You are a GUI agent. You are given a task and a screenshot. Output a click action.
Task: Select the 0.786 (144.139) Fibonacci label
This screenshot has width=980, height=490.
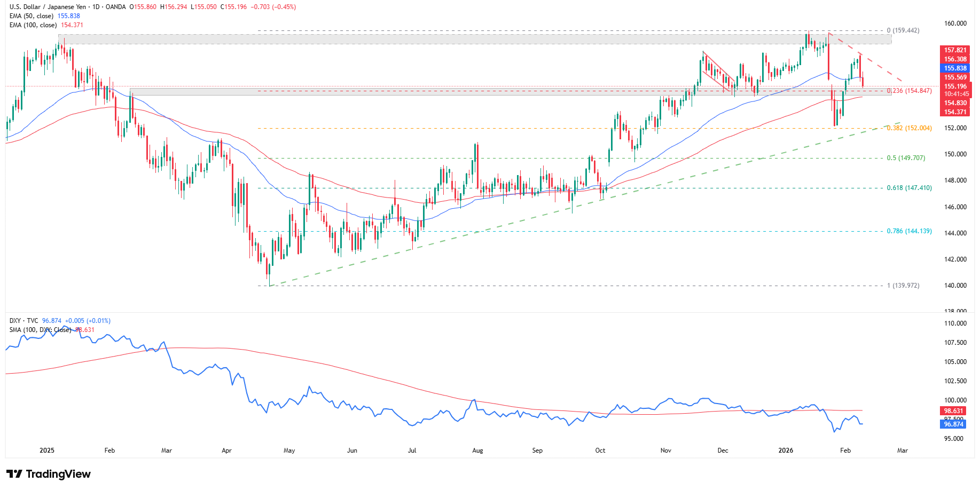coord(909,231)
